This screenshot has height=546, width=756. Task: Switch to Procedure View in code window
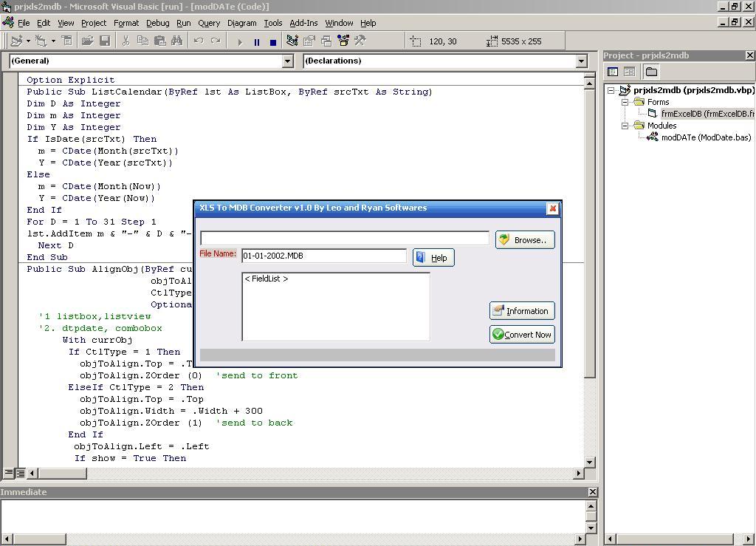[9, 473]
